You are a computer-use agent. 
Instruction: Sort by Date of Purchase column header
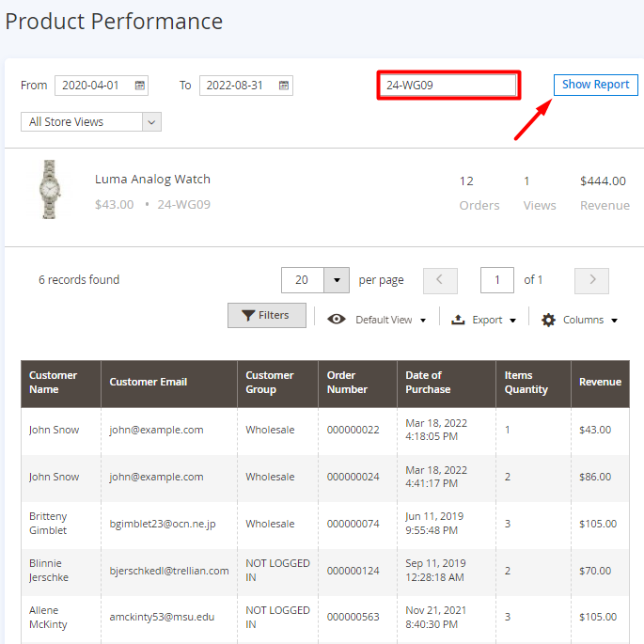point(447,384)
